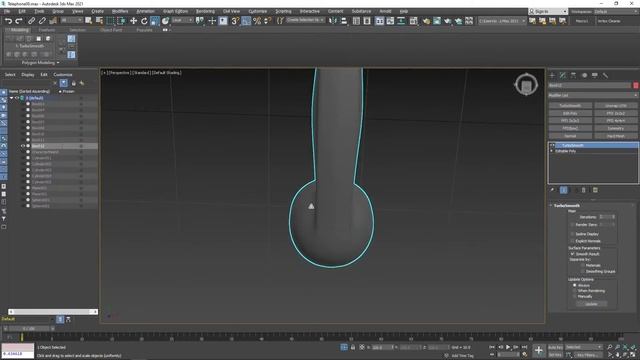The height and width of the screenshot is (360, 640).
Task: Click the object name field in Modify panel
Action: 590,85
